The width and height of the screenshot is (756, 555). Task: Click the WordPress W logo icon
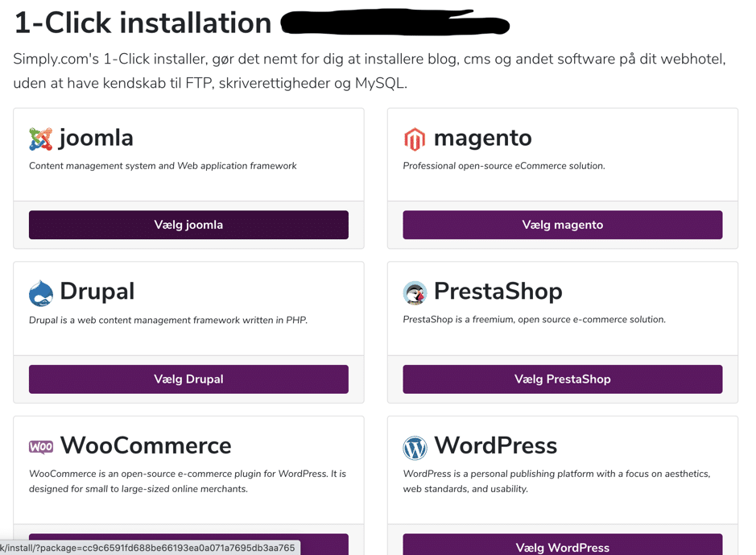point(415,448)
